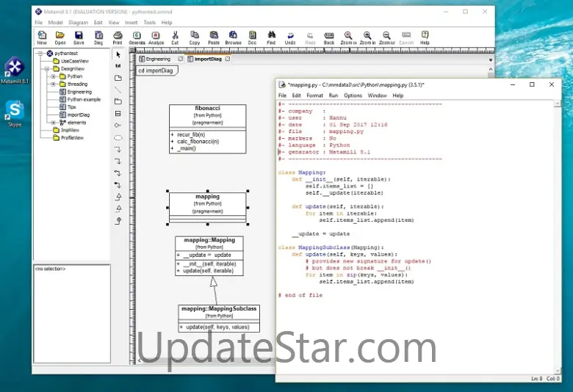573x392 pixels.
Task: Select the fibonacci class box
Action: pos(208,129)
